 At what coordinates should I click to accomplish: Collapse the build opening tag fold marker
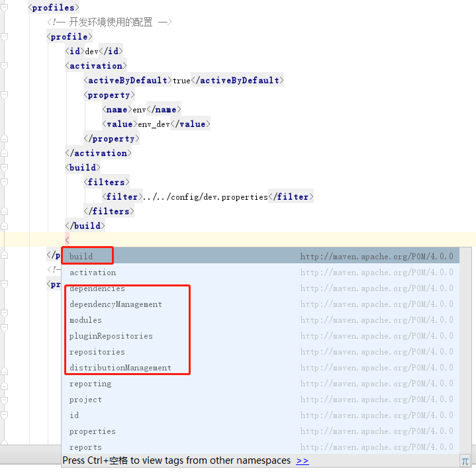click(x=4, y=168)
